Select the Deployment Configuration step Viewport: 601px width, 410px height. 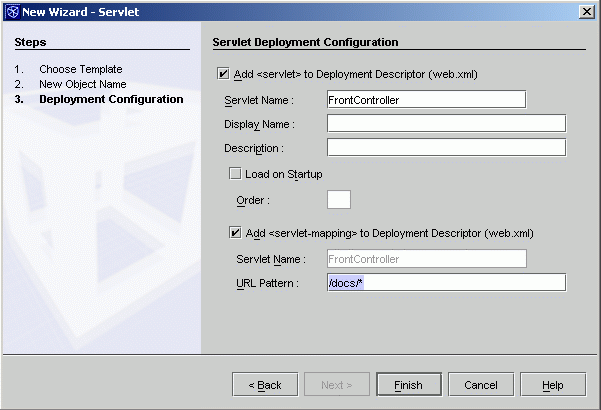[111, 99]
